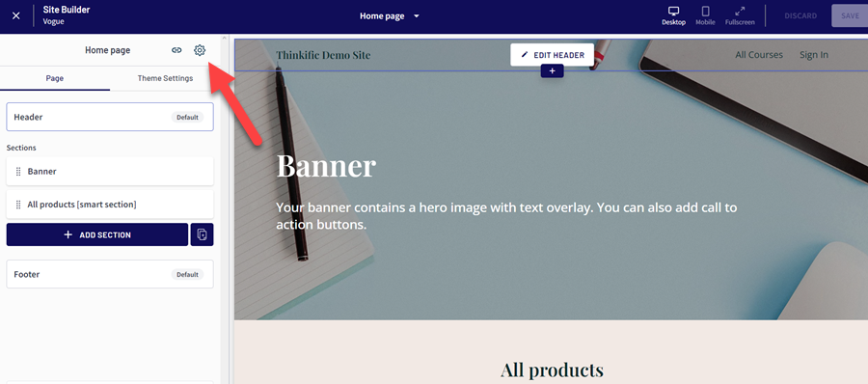868x384 pixels.
Task: Click the copy section icon beside Add Section
Action: coord(203,234)
